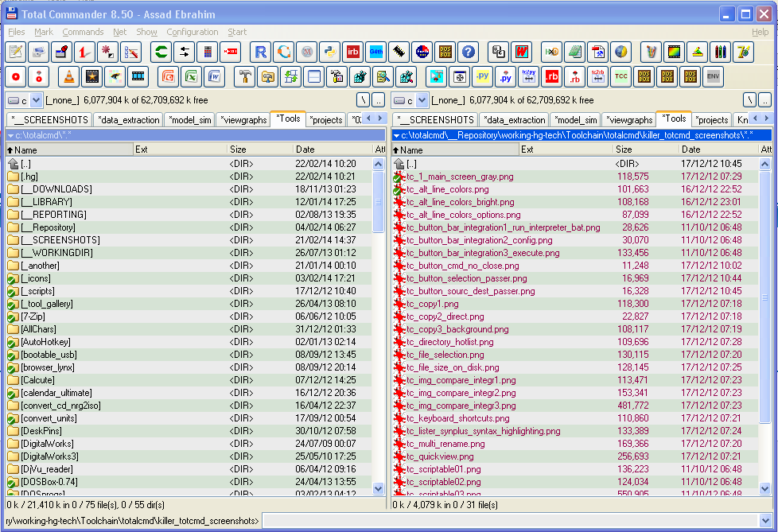Click the swap panels arrows icon

tap(185, 52)
